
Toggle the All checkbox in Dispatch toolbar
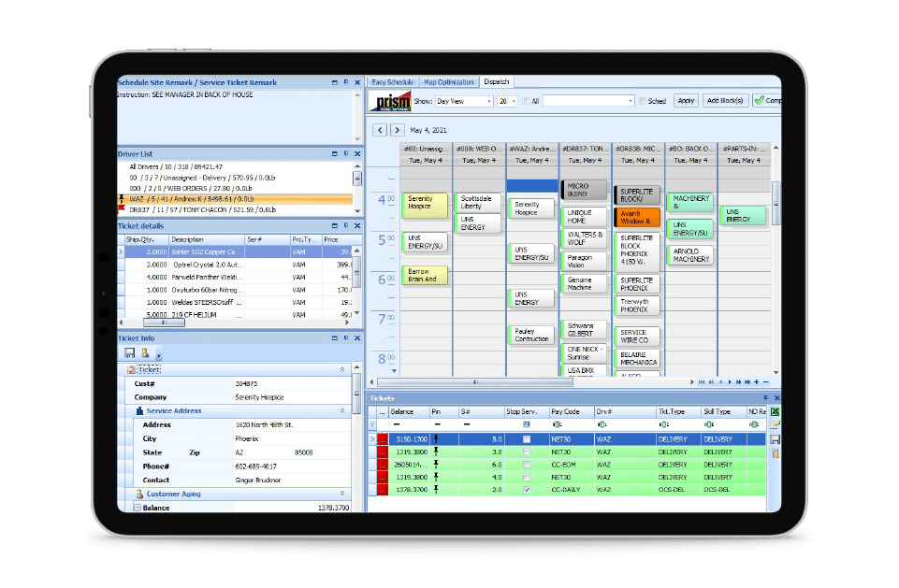pos(527,101)
